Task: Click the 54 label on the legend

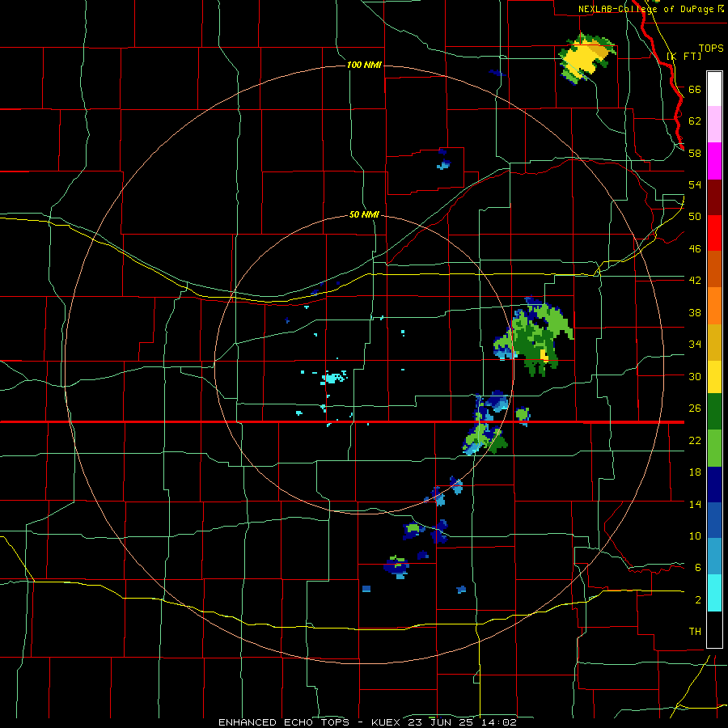Action: coord(695,184)
